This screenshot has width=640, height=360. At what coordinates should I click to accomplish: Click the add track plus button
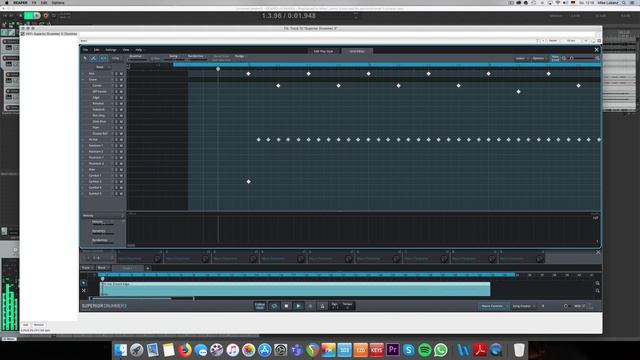148,268
